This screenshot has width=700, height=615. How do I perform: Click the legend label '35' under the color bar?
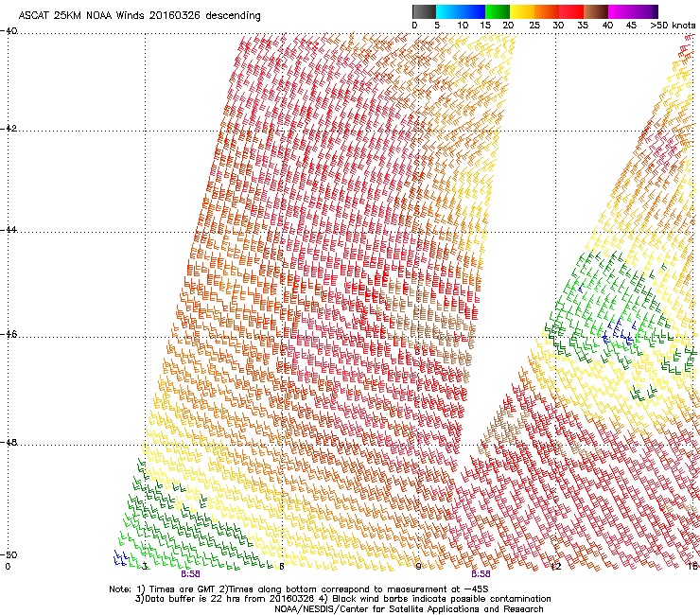click(x=583, y=26)
